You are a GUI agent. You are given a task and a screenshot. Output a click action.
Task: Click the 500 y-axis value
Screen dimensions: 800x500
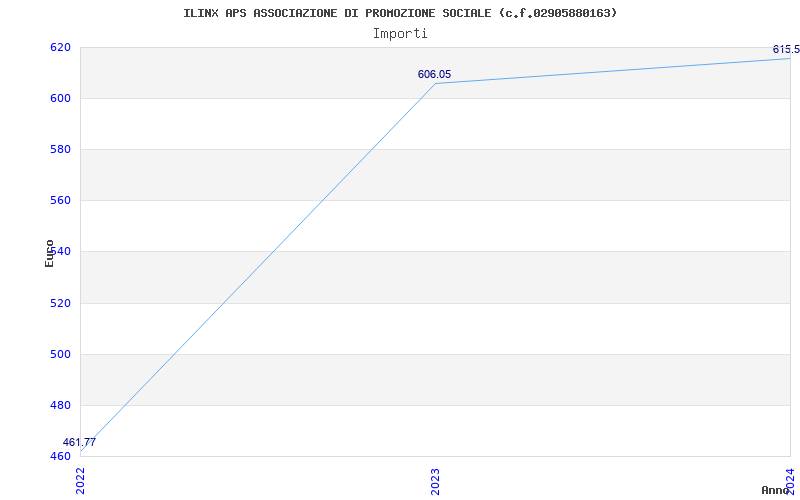tap(60, 354)
